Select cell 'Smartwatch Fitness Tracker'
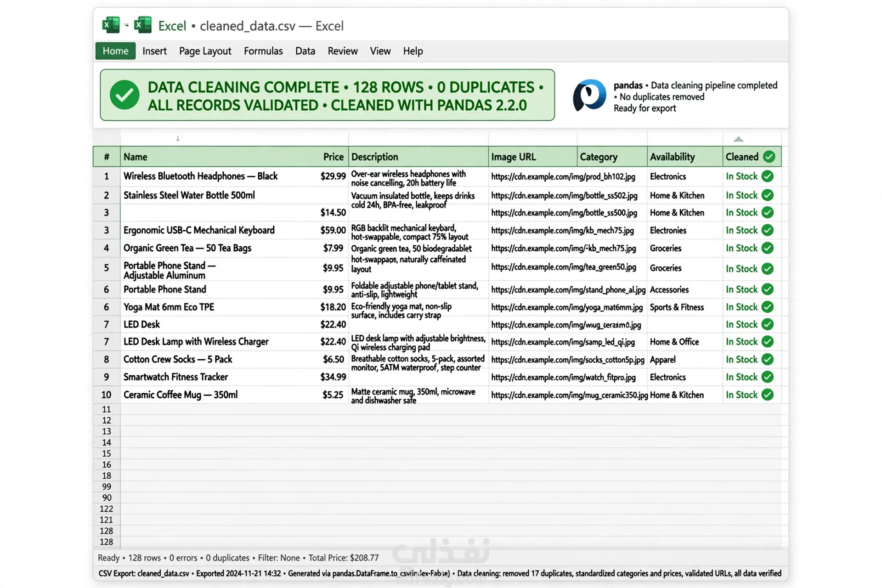The height and width of the screenshot is (588, 882). (x=175, y=377)
